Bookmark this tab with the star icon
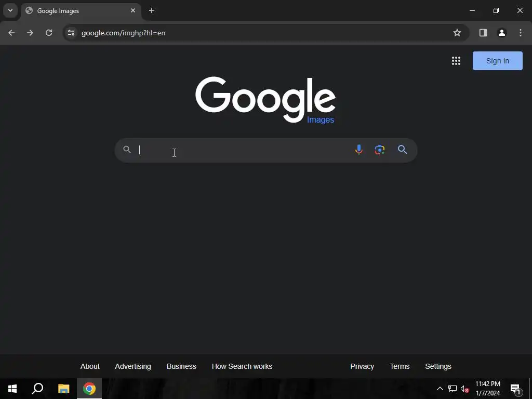Viewport: 532px width, 399px height. (x=457, y=33)
